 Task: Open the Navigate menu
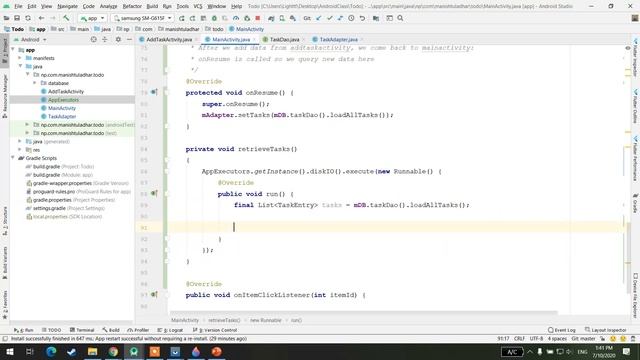click(67, 6)
